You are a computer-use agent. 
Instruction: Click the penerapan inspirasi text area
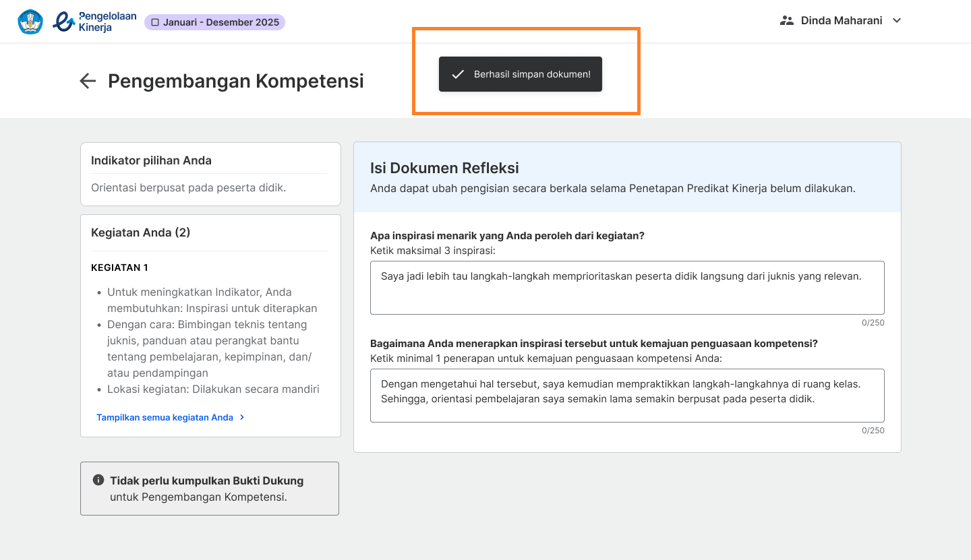[627, 396]
